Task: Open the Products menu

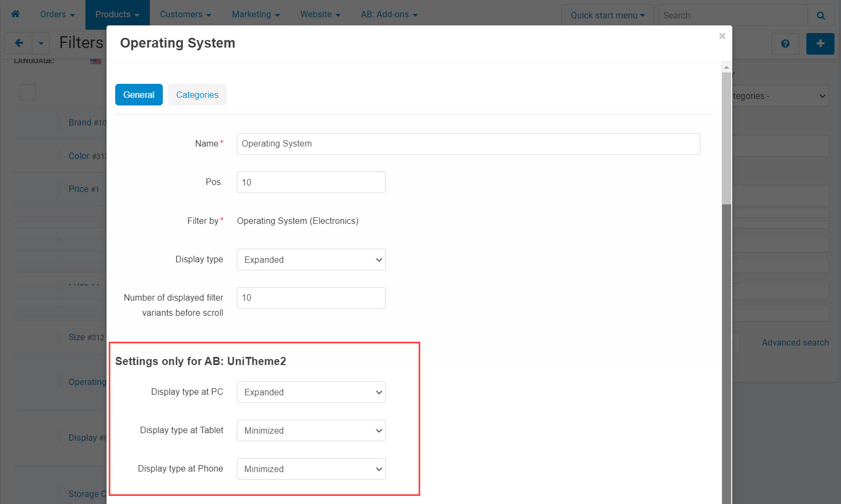Action: pos(117,15)
